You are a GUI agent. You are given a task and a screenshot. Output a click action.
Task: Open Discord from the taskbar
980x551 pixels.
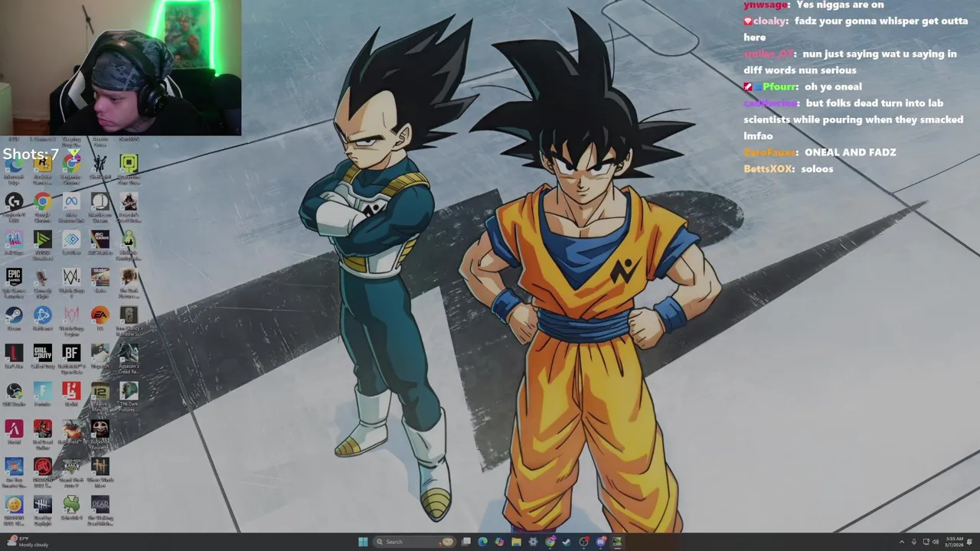click(x=601, y=542)
